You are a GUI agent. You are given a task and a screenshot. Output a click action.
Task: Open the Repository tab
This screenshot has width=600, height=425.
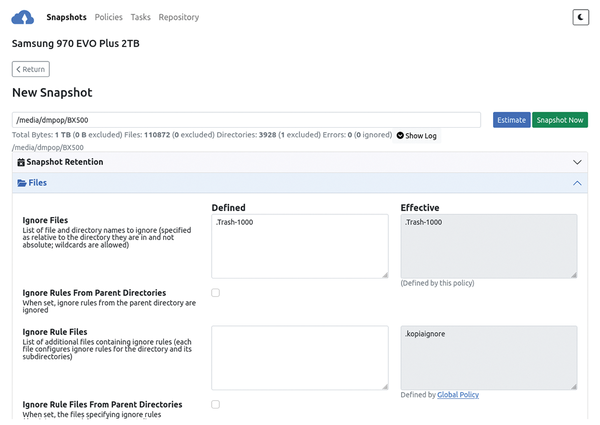178,17
